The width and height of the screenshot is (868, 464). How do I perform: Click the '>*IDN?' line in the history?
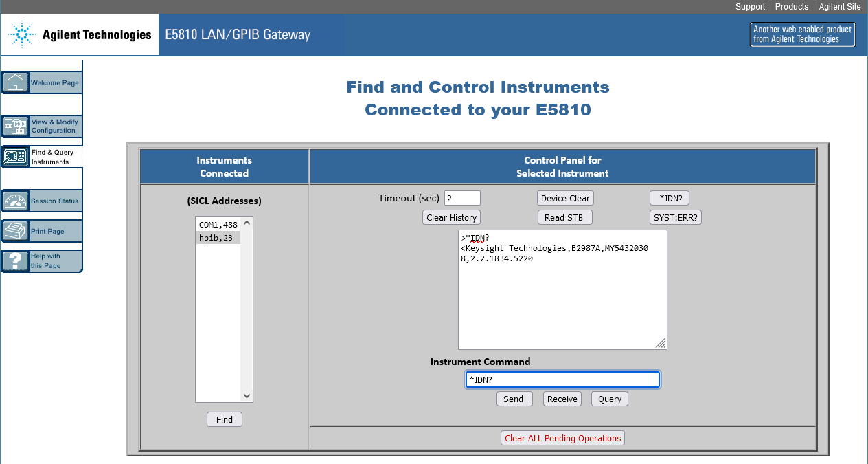tap(475, 238)
